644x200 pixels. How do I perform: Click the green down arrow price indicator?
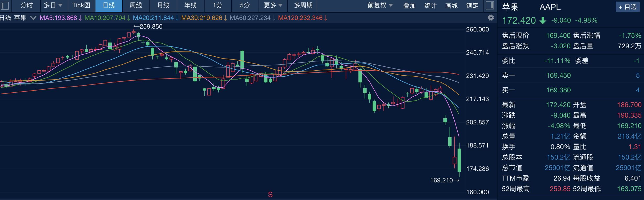pos(543,20)
